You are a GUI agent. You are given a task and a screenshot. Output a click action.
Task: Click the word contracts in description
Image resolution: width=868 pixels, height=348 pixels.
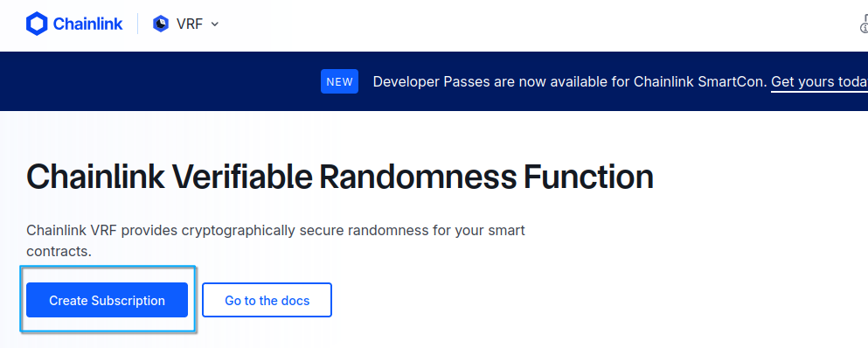point(59,252)
